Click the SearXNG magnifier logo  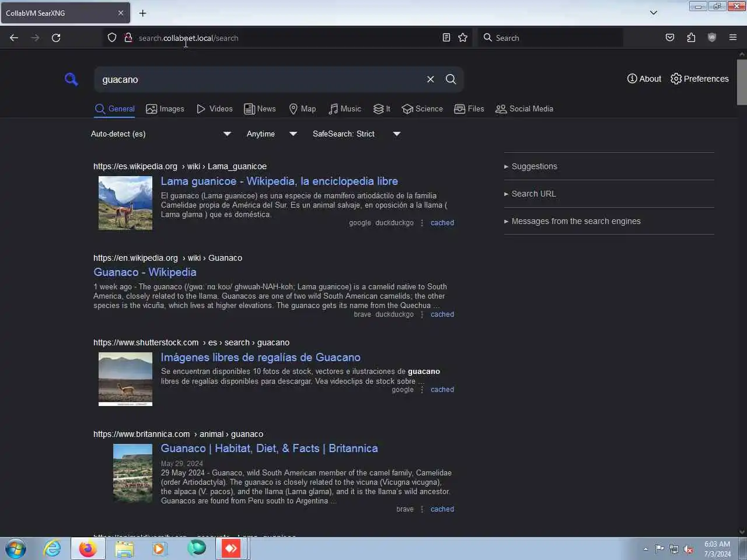(x=71, y=79)
